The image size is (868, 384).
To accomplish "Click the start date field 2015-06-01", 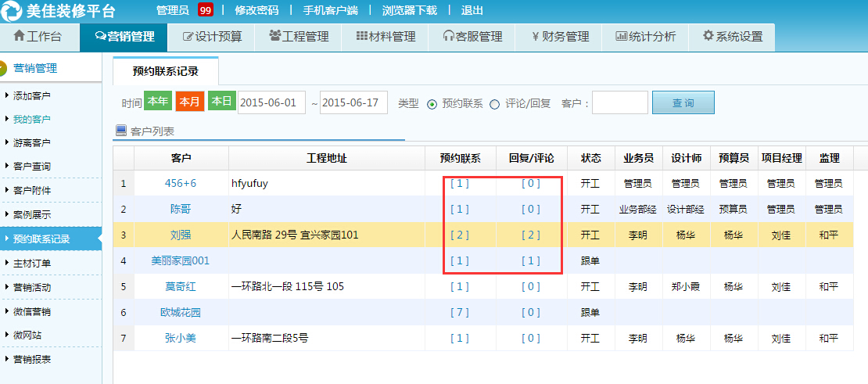I will pyautogui.click(x=271, y=103).
